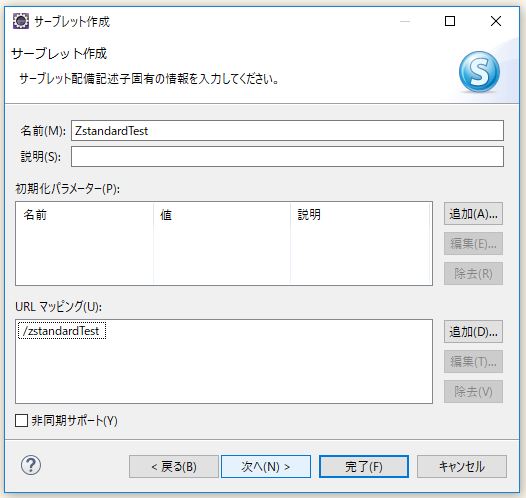Maximize the サーブレット作成 dialog
Screen dimensions: 526x498
point(450,21)
